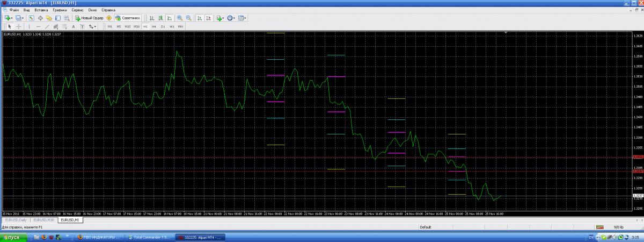Open the EURUSD,M30 chart tab

tap(43, 220)
